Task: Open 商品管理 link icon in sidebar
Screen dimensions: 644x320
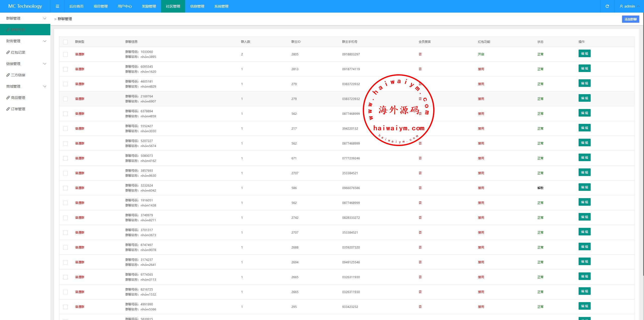Action: tap(8, 98)
